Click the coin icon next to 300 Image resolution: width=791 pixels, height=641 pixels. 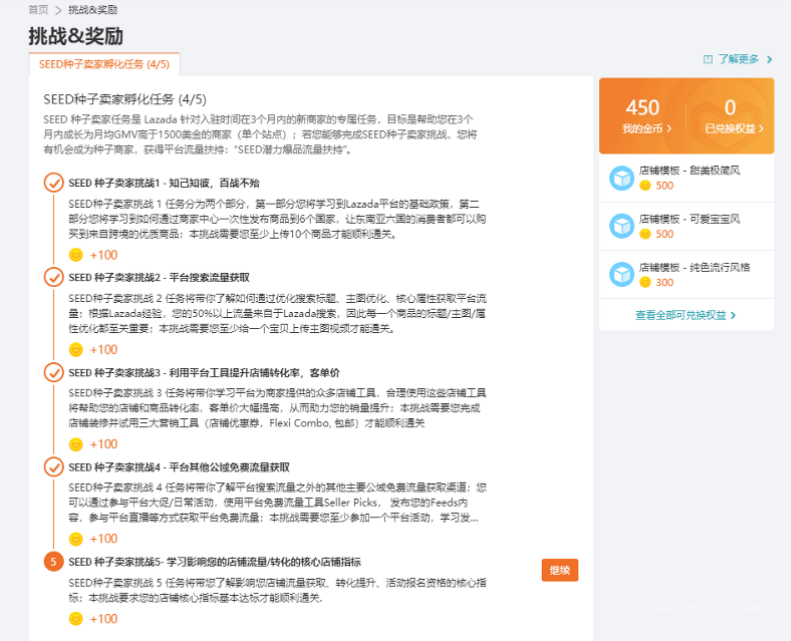pos(645,282)
